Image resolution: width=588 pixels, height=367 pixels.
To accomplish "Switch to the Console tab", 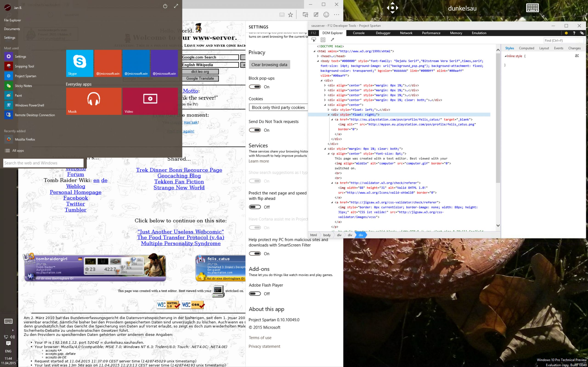I will point(358,33).
